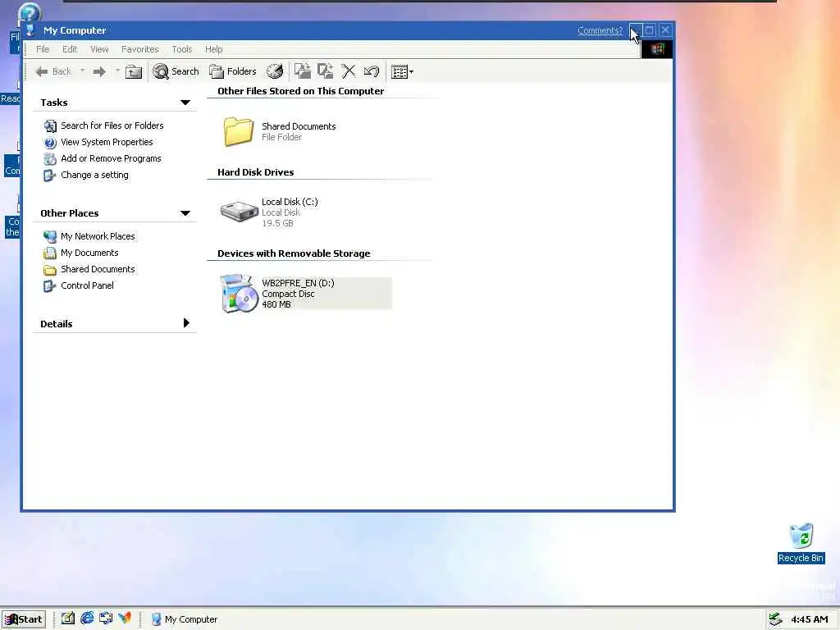The height and width of the screenshot is (630, 840).
Task: Click the My Network Places icon
Action: point(50,237)
